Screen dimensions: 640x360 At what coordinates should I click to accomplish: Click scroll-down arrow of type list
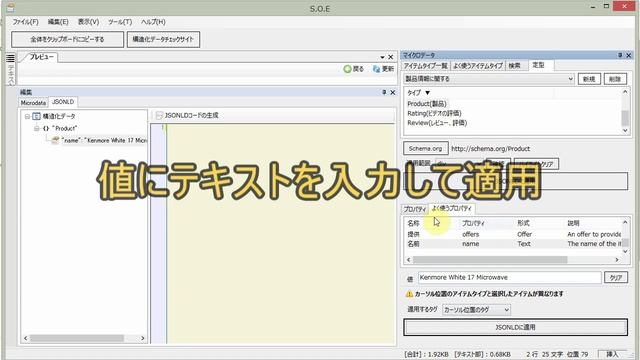click(625, 131)
